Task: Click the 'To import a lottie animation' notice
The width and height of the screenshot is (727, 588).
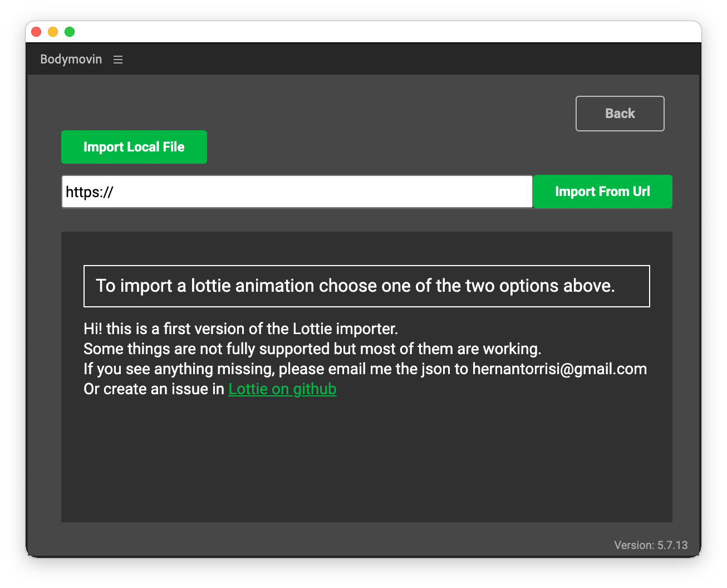Action: click(x=367, y=286)
